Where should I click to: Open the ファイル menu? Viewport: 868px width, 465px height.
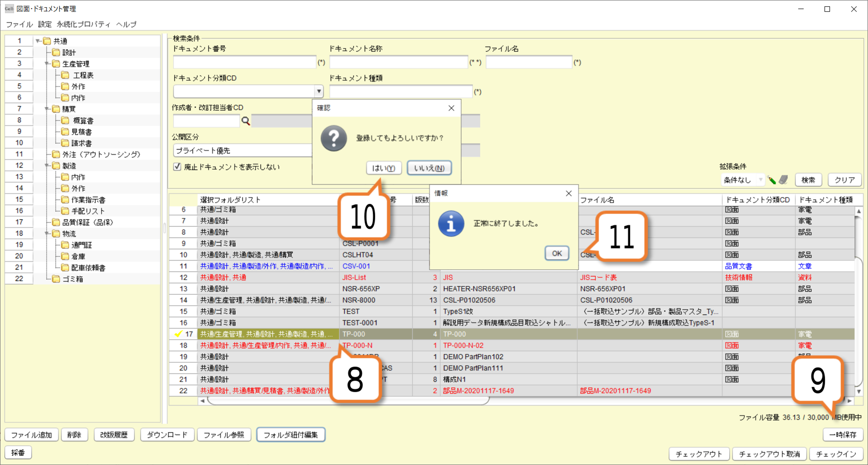pyautogui.click(x=19, y=24)
